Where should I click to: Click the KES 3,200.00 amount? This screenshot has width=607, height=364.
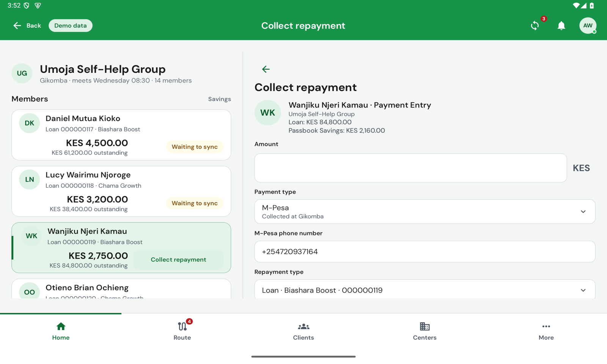(97, 199)
